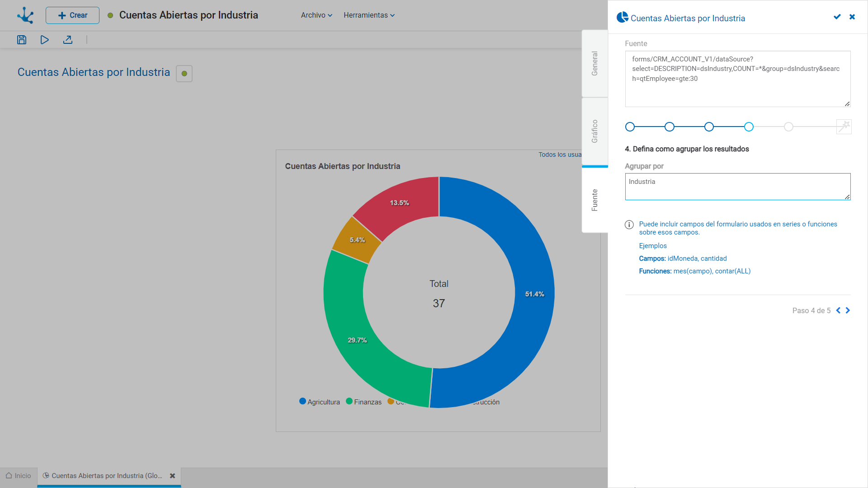Go to the next step arrow
The width and height of the screenshot is (868, 488).
point(848,310)
